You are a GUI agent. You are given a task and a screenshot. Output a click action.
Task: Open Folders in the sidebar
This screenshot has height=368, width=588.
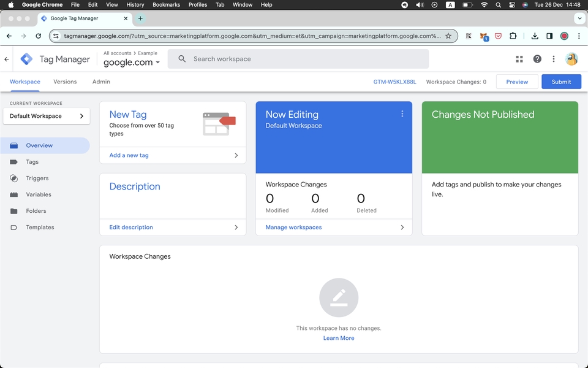[45, 210]
